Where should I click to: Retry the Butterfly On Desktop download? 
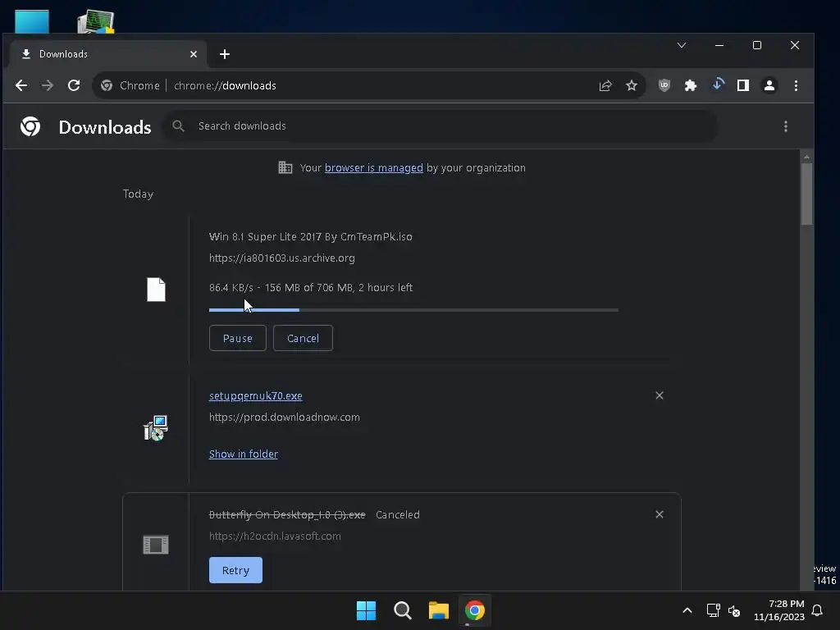point(235,570)
